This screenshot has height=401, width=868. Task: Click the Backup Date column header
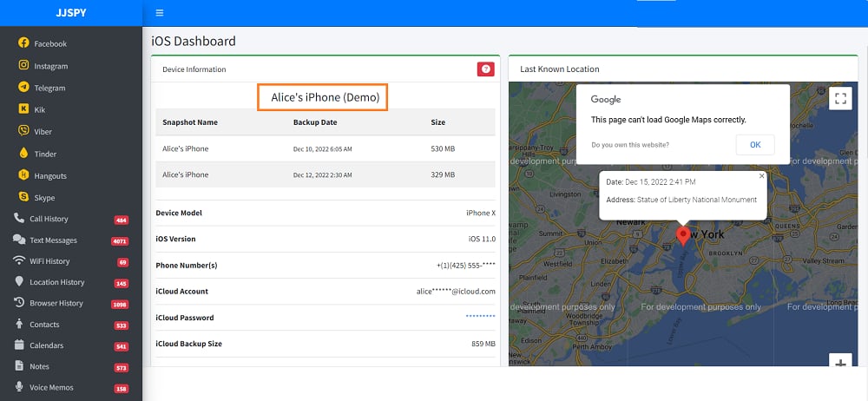[x=315, y=122]
